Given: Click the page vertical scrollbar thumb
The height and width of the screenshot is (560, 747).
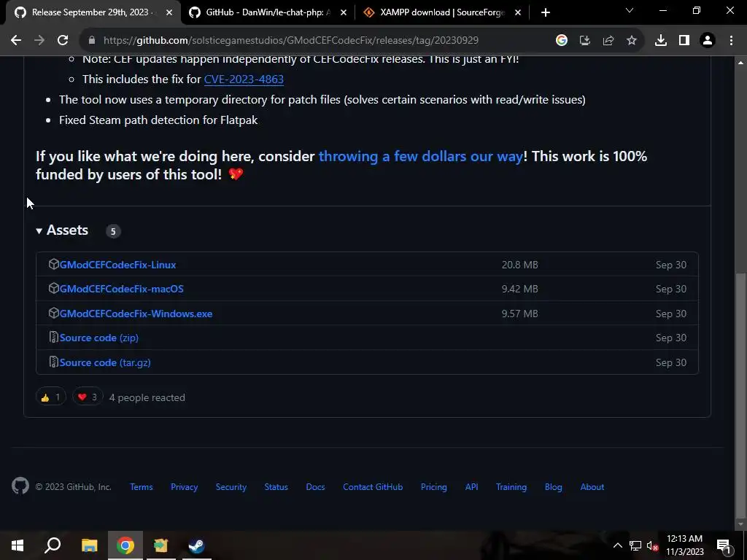Looking at the screenshot, I should 740,395.
